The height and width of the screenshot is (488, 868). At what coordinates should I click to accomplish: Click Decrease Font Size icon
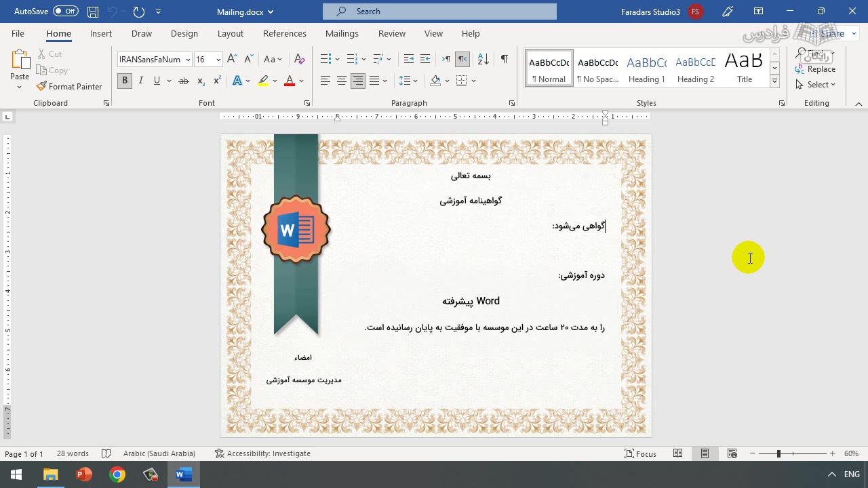coord(248,60)
